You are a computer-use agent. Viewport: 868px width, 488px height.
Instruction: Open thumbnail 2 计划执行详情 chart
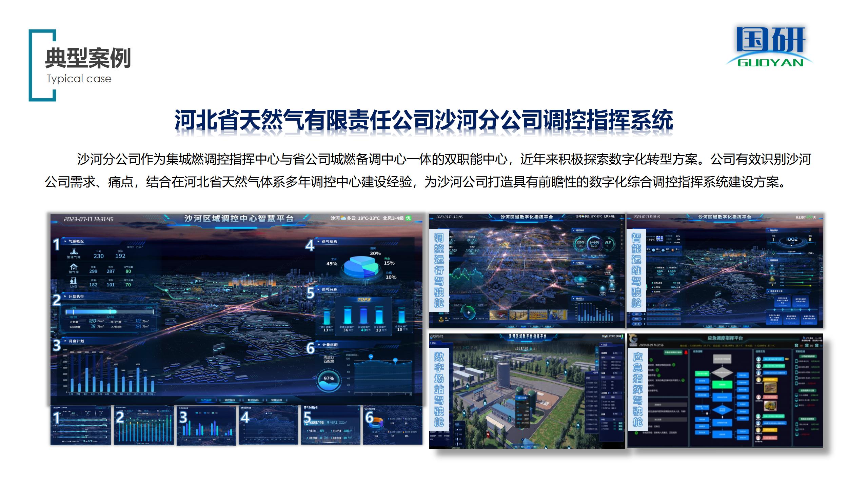coord(144,425)
